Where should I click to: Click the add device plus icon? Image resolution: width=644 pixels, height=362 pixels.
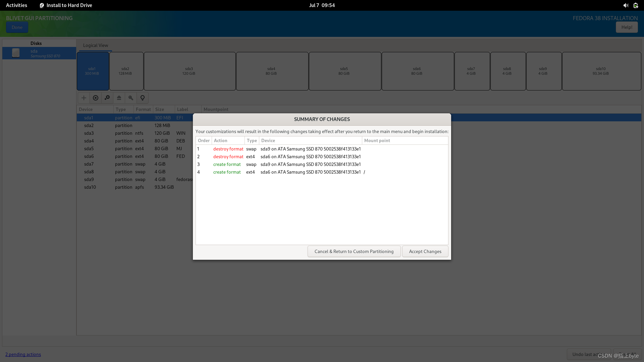tap(84, 98)
